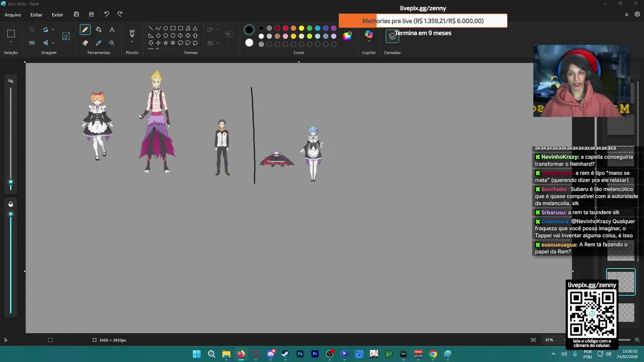This screenshot has height=362, width=644.
Task: Click the image resize icon
Action: [66, 36]
